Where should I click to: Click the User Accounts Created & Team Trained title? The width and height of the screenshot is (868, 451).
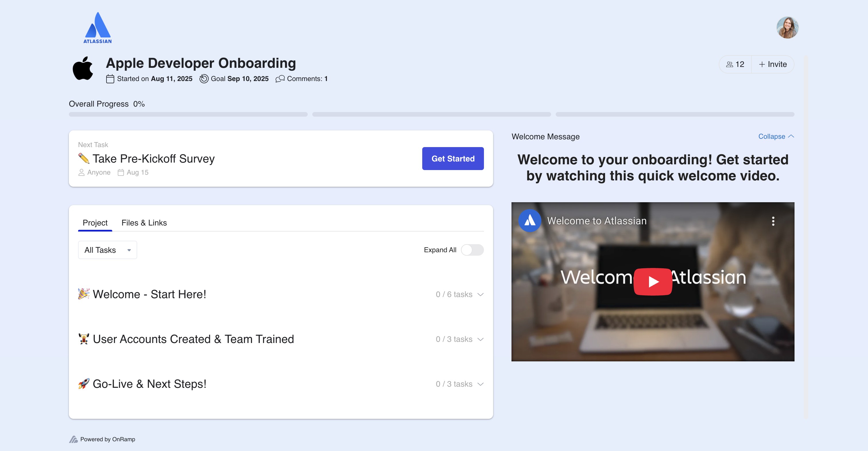[193, 339]
